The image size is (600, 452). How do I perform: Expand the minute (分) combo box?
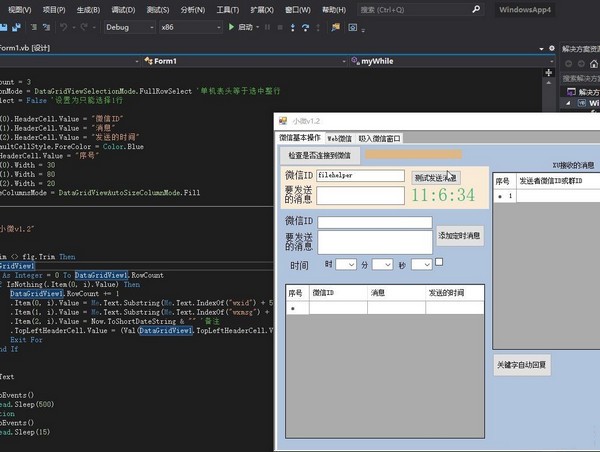click(x=384, y=265)
